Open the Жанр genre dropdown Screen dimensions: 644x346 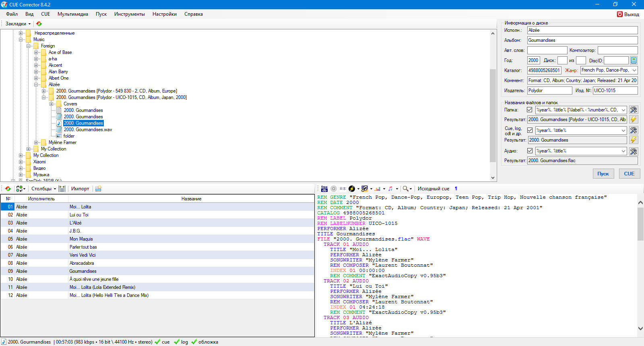(634, 70)
